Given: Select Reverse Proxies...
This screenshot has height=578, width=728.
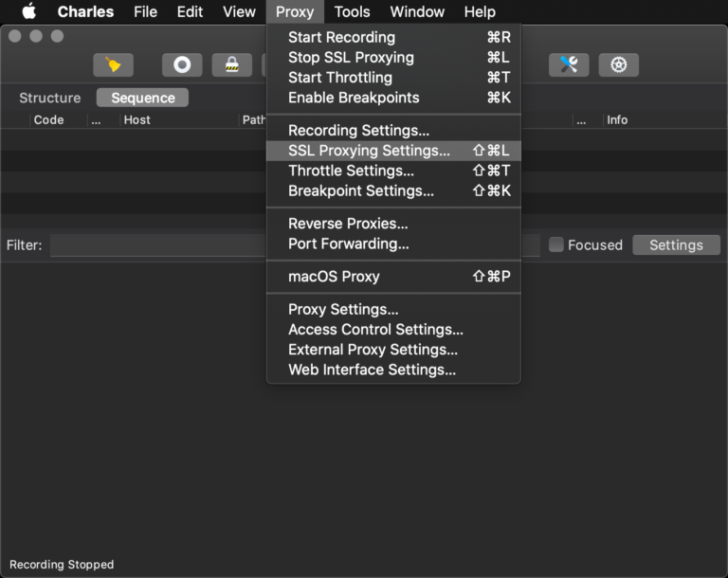Looking at the screenshot, I should tap(393, 224).
